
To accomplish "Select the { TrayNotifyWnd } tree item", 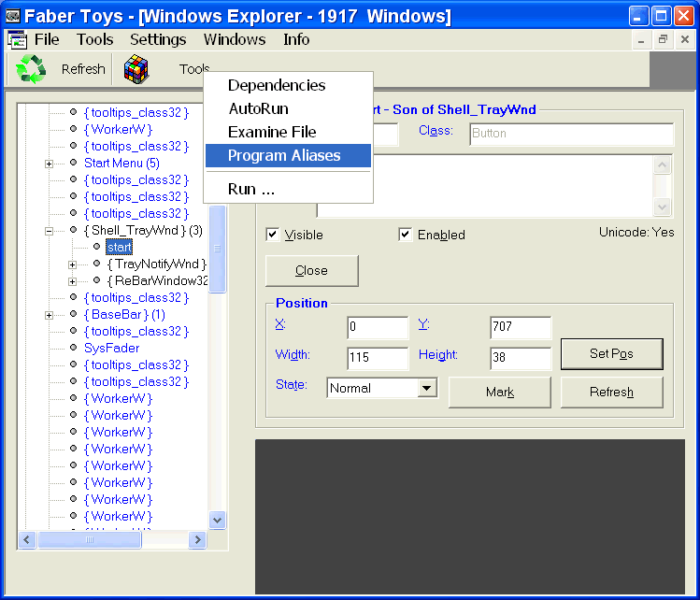I will 156,264.
